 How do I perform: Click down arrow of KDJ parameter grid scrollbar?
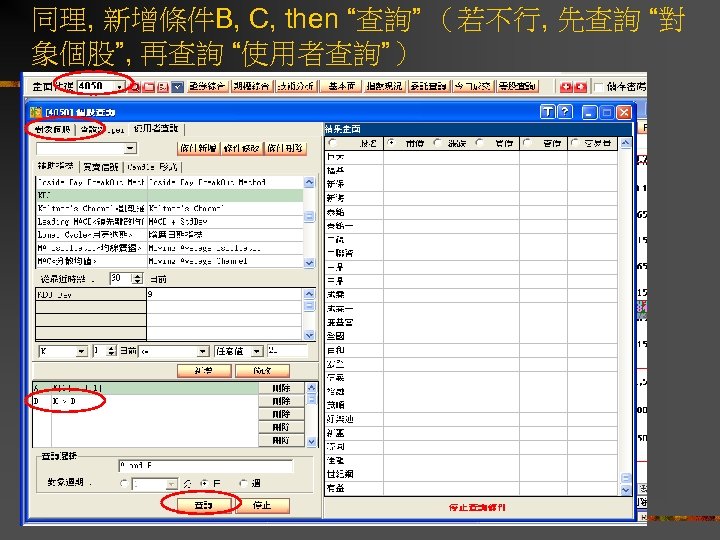click(309, 335)
